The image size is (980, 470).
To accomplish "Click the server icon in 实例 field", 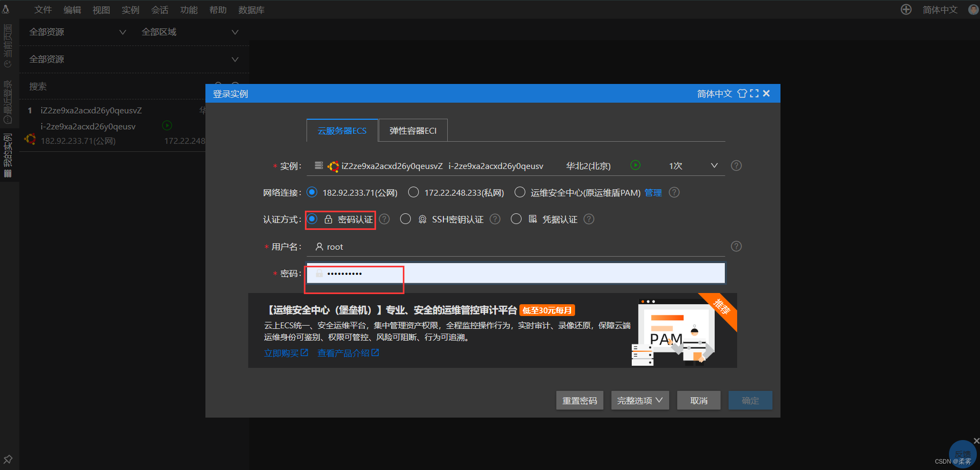I will pyautogui.click(x=319, y=165).
